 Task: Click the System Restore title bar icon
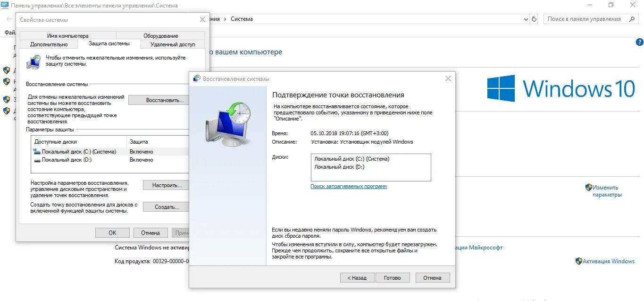point(197,79)
